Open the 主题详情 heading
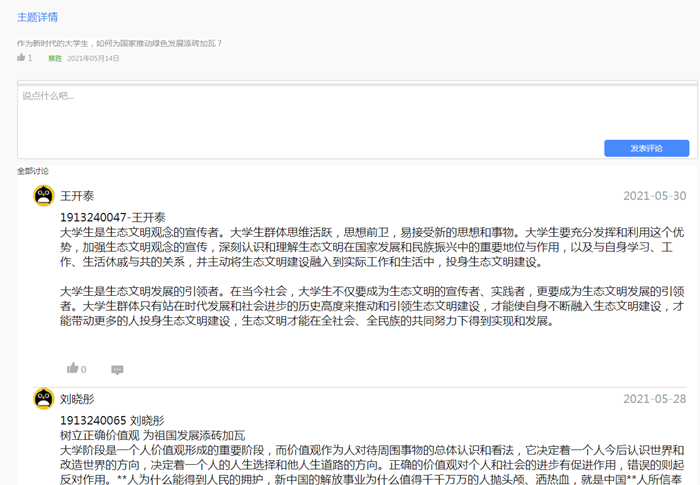The height and width of the screenshot is (485, 700). pyautogui.click(x=37, y=17)
